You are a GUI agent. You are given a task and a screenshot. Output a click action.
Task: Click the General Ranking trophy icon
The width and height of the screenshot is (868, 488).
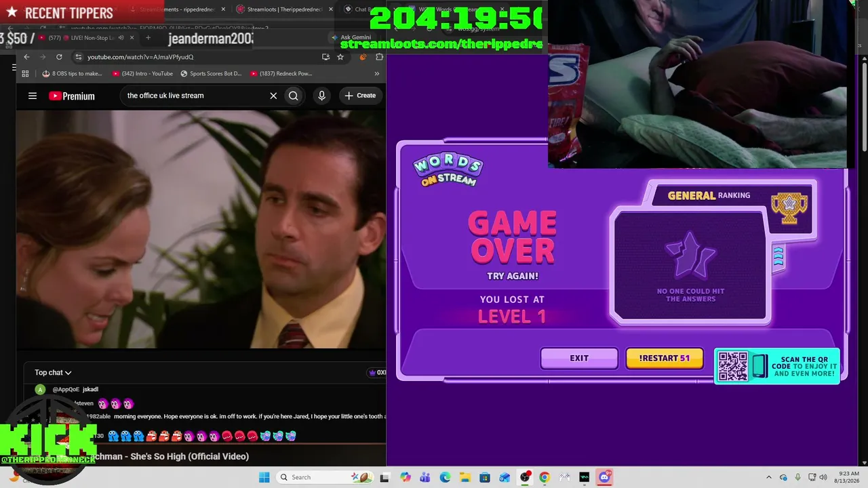click(x=789, y=207)
